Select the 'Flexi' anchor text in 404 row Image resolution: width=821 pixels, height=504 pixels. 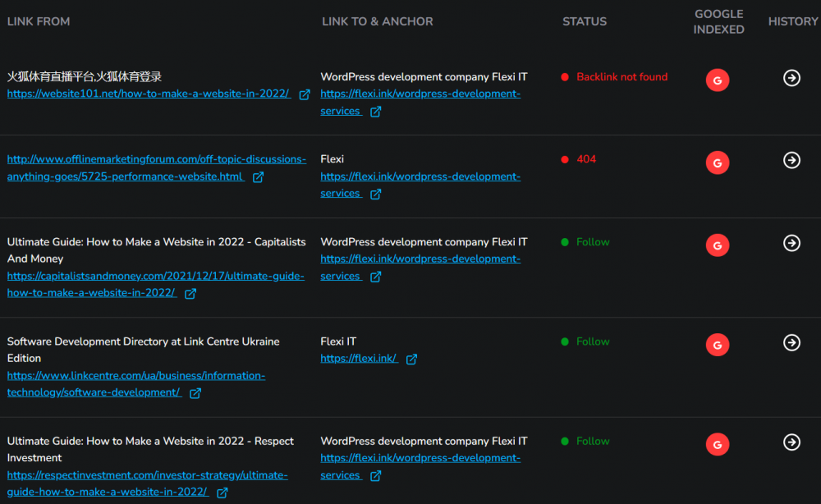coord(332,158)
